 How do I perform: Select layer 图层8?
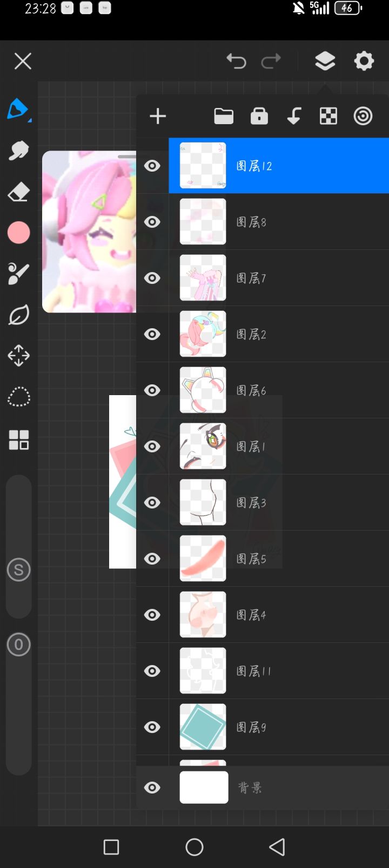coord(279,222)
